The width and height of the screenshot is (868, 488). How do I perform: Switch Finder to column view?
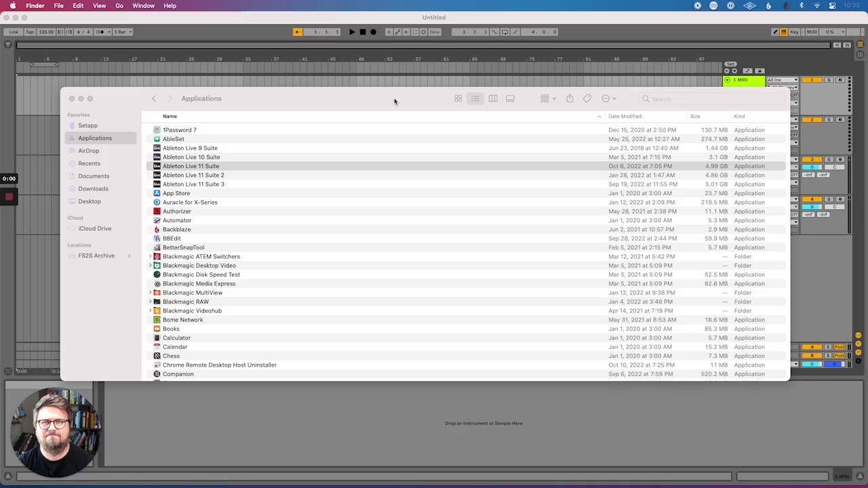point(493,99)
